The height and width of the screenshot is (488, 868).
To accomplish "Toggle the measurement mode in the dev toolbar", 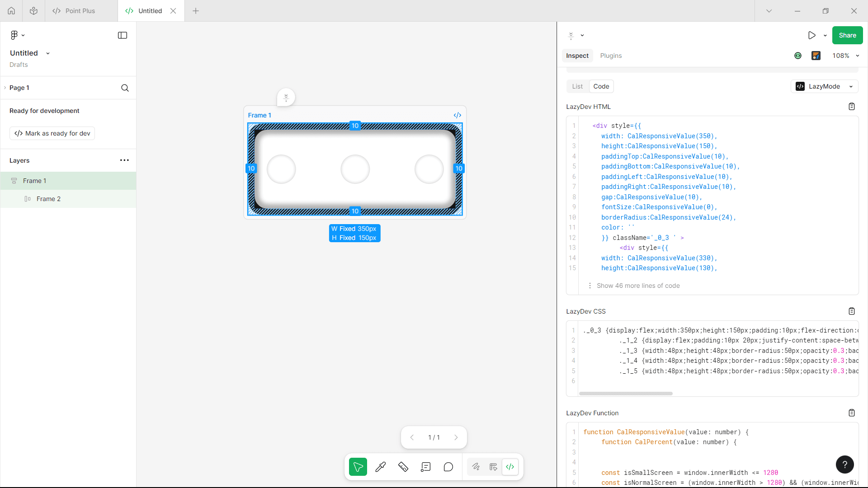I will pyautogui.click(x=494, y=467).
